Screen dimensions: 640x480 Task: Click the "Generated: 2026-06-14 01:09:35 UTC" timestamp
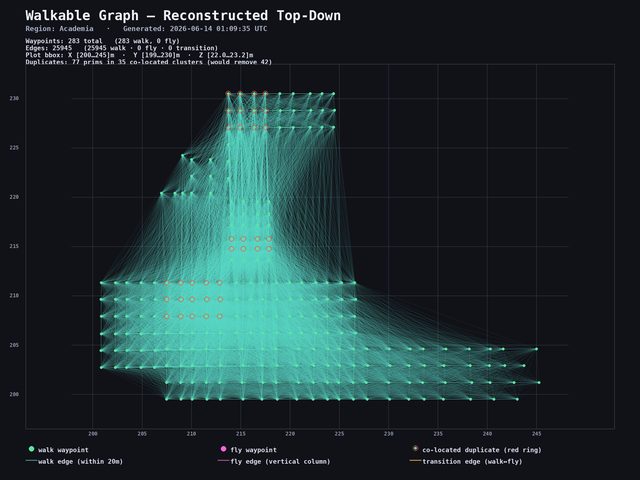(x=195, y=29)
